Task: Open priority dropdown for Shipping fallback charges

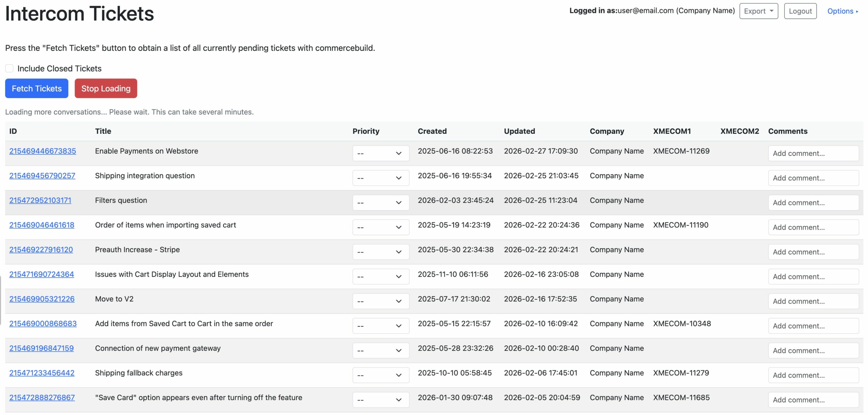Action: pos(380,375)
